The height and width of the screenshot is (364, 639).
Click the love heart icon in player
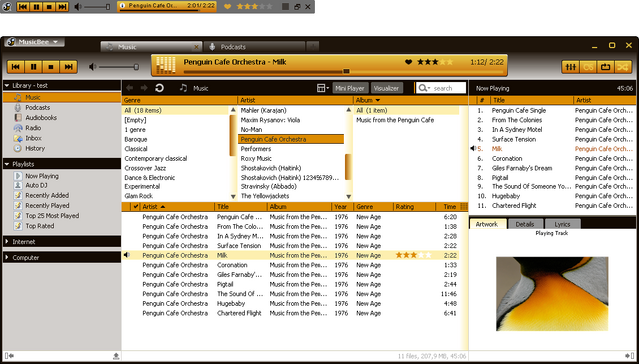(x=408, y=62)
